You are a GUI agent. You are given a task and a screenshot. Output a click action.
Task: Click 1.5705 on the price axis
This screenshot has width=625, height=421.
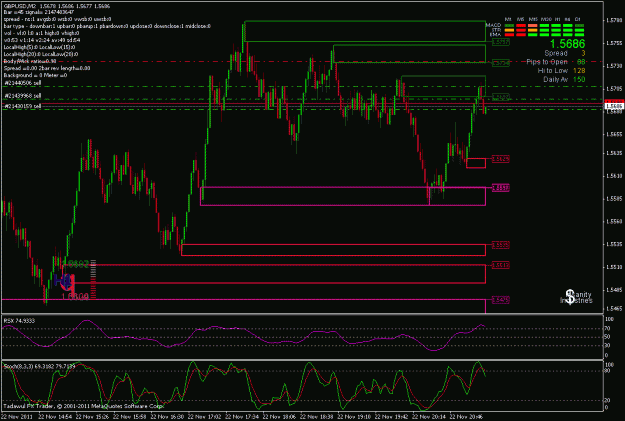pos(614,89)
